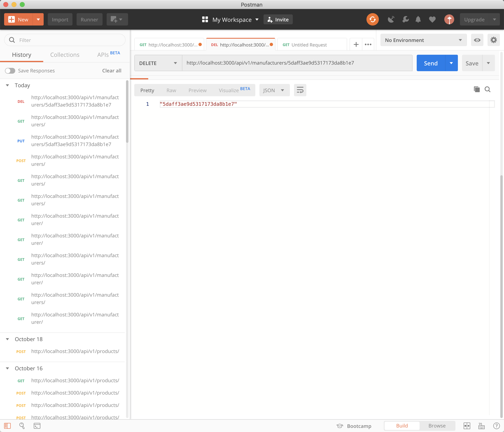Screen dimensions: 504x432
Task: Toggle the Save Responses switch
Action: click(x=10, y=71)
